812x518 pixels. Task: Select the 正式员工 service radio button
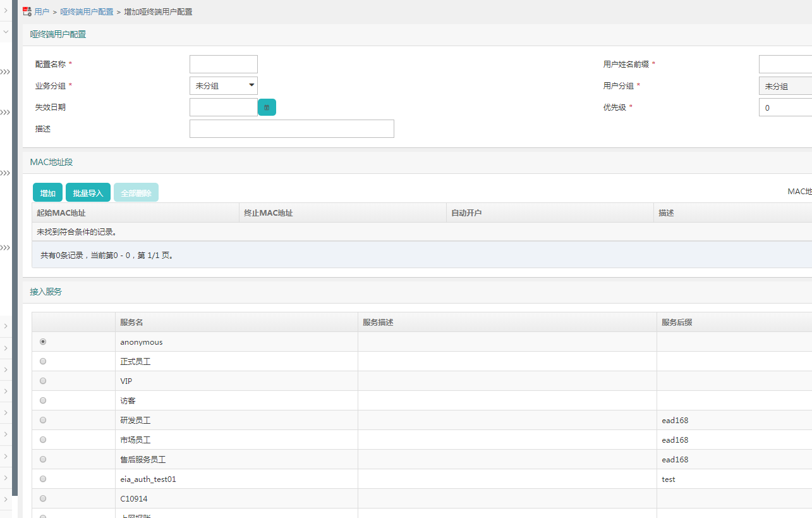pos(43,361)
